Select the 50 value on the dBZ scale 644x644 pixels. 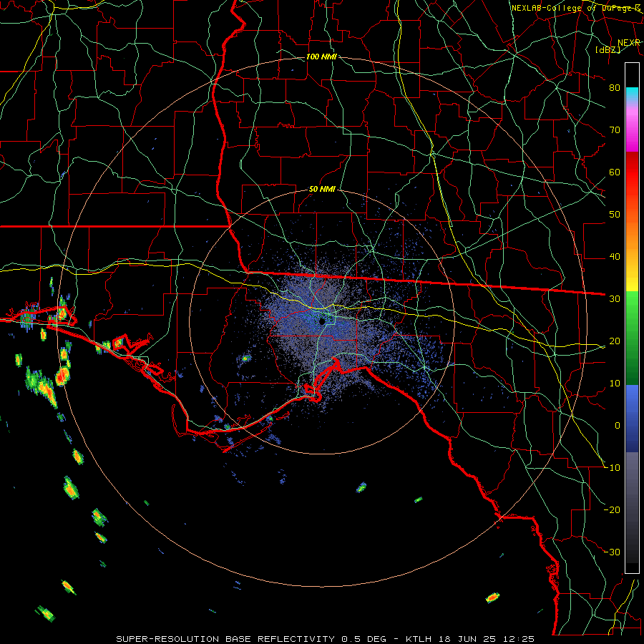point(615,215)
